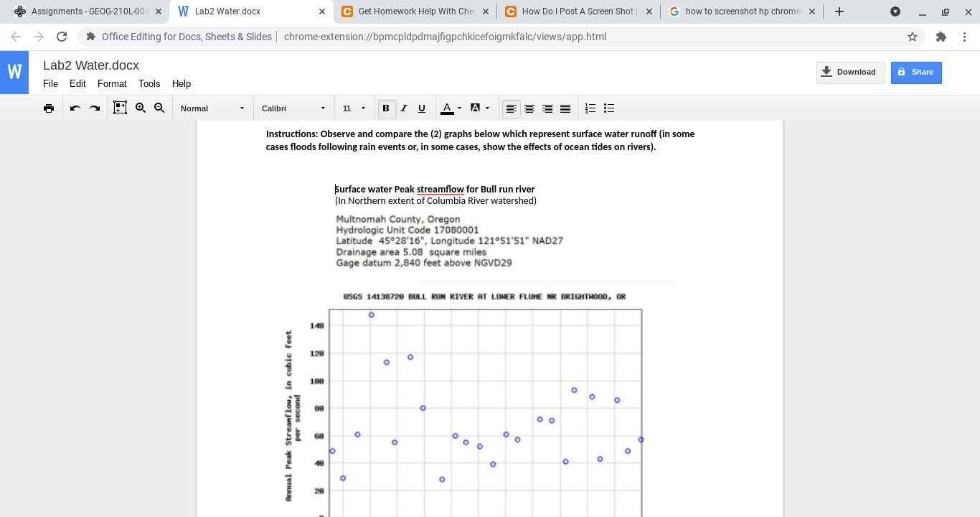Toggle underline formatting
This screenshot has height=517, width=980.
422,108
